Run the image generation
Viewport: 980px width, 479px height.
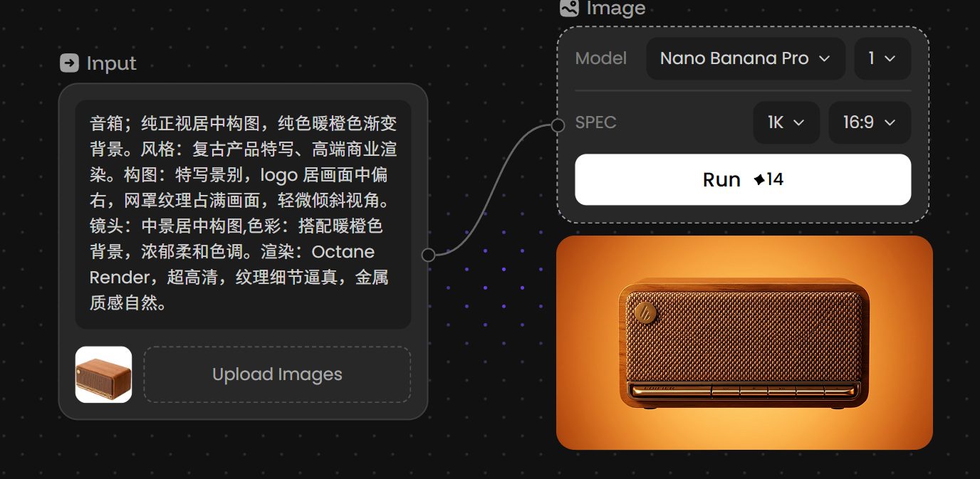click(743, 179)
